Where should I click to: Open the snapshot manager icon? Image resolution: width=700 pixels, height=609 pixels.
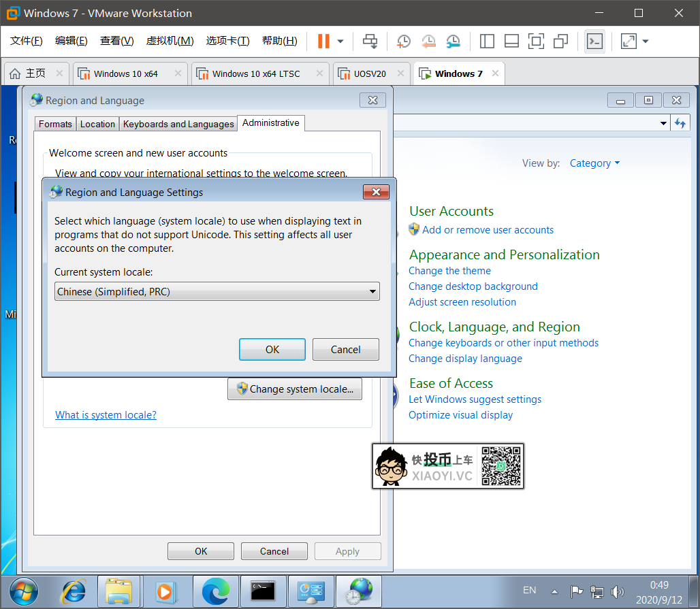tap(453, 42)
